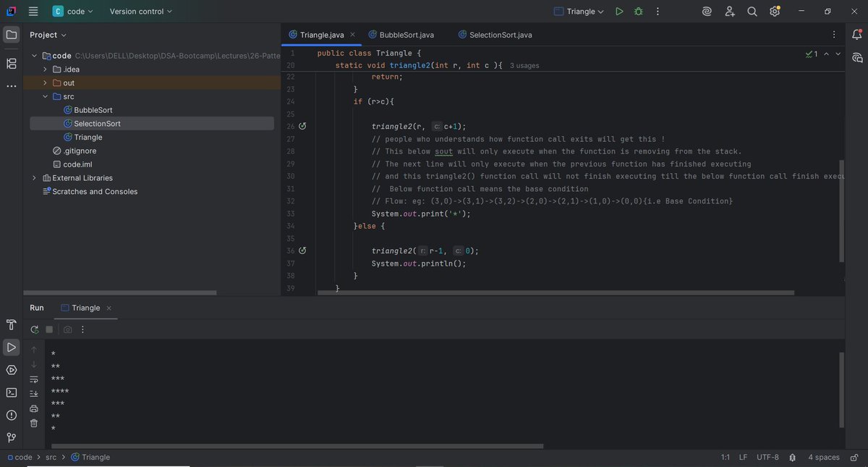Open the Version control dropdown

point(141,12)
